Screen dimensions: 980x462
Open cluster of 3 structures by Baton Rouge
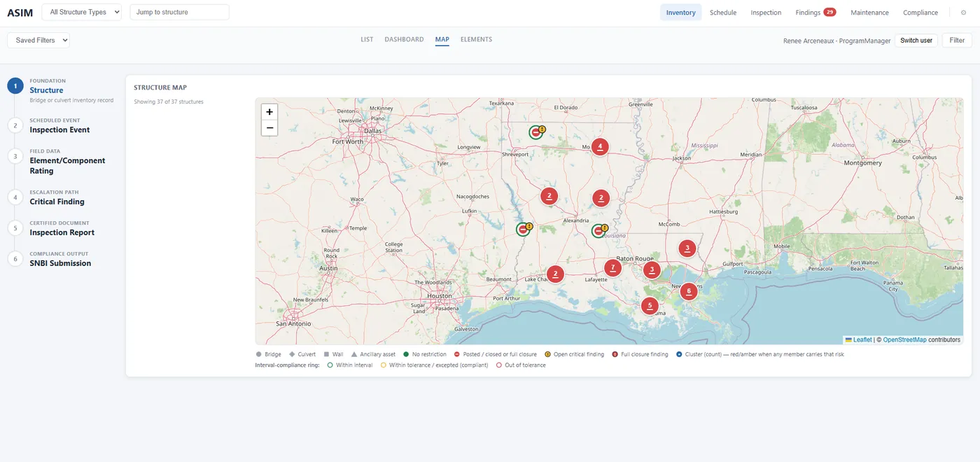click(652, 269)
